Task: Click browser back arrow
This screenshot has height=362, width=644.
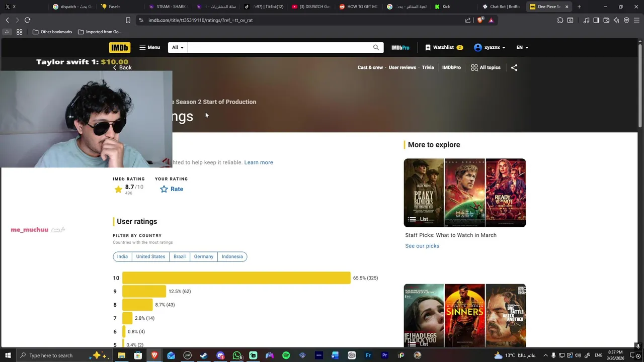Action: click(7, 20)
